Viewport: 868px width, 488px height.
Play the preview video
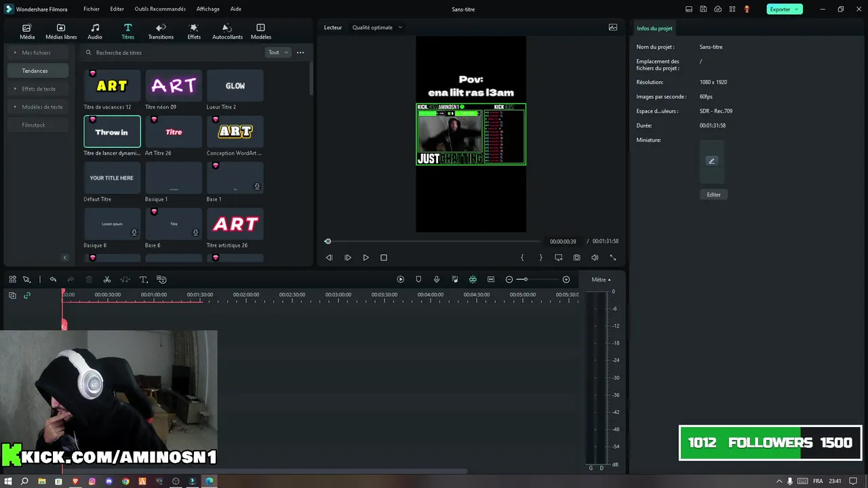click(x=366, y=258)
